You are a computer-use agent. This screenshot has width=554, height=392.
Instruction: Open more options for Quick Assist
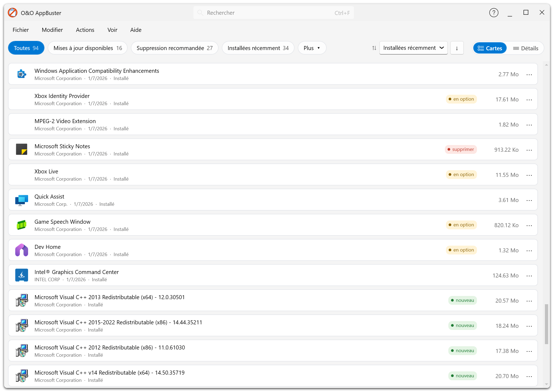[x=529, y=200]
